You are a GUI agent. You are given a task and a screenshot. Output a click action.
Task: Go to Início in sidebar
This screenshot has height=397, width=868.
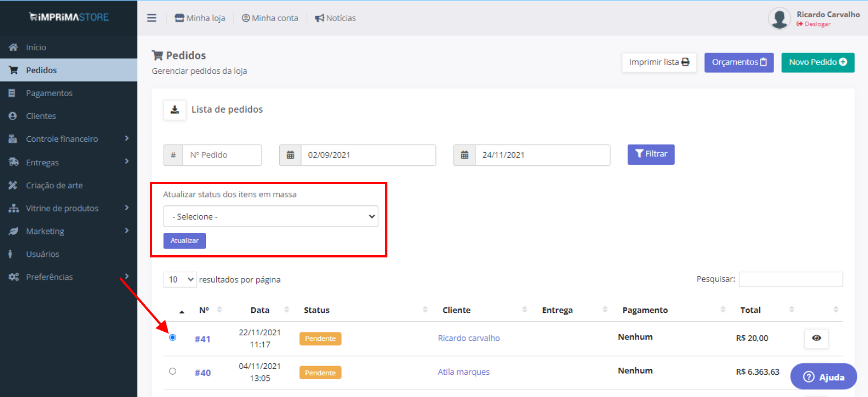69,47
